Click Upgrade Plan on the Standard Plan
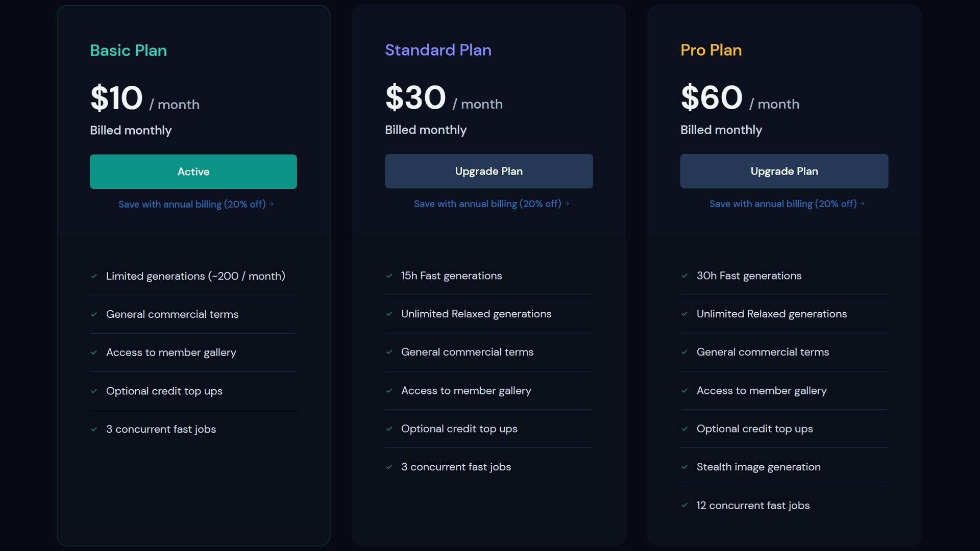Image resolution: width=980 pixels, height=551 pixels. click(x=488, y=171)
